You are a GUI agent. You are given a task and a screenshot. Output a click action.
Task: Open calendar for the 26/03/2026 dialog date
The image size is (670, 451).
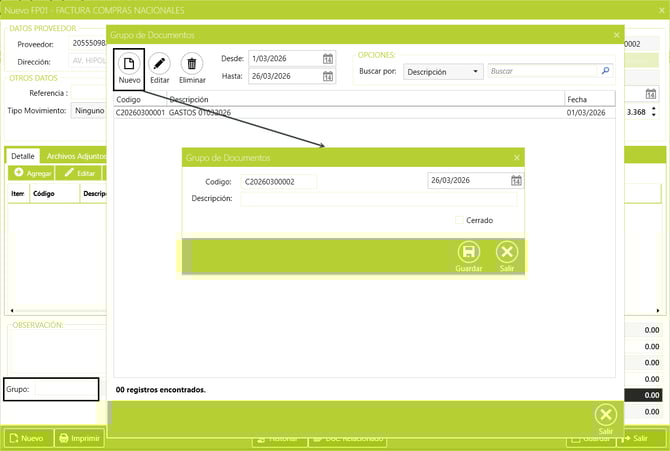(x=516, y=181)
